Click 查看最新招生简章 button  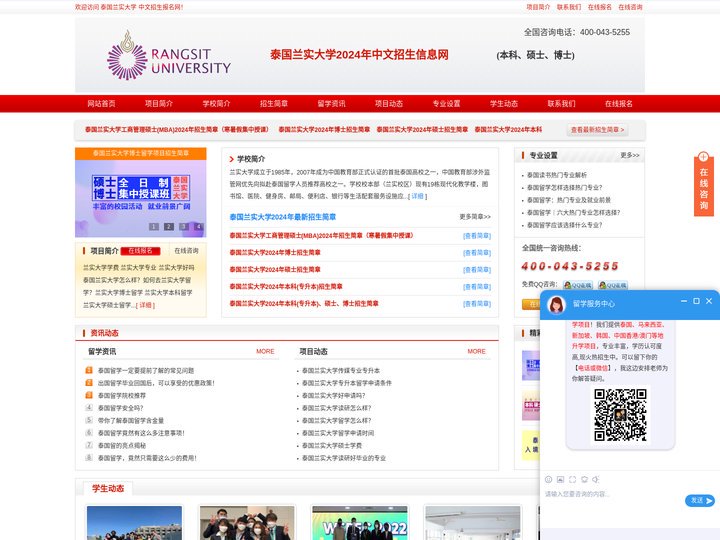(597, 130)
